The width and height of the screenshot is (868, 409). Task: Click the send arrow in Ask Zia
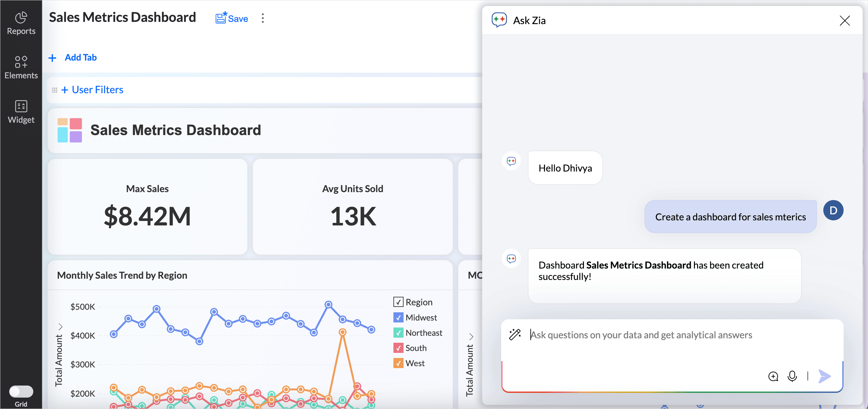click(x=824, y=376)
